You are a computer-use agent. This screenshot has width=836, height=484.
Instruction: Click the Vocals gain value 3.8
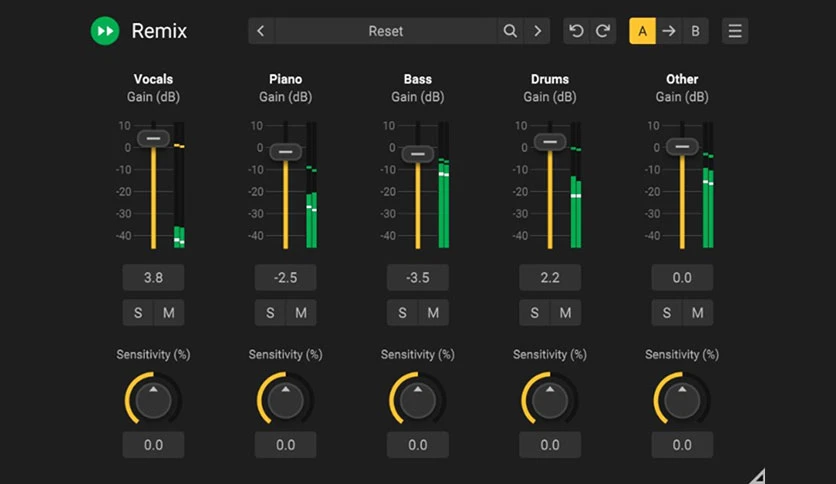point(154,278)
